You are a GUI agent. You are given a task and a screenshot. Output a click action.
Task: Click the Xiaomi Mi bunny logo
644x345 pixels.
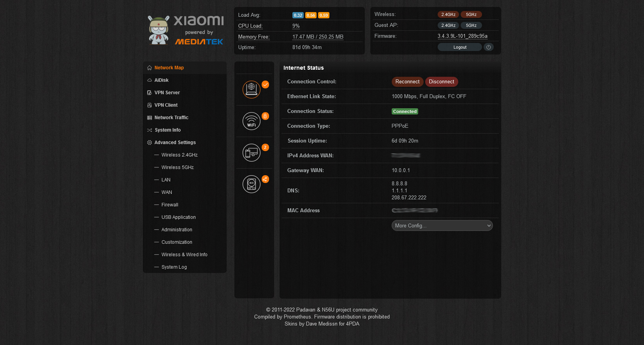(159, 30)
